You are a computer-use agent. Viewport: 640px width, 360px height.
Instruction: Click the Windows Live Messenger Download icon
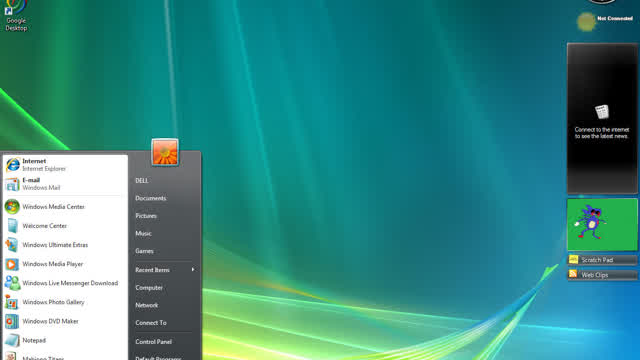click(12, 283)
